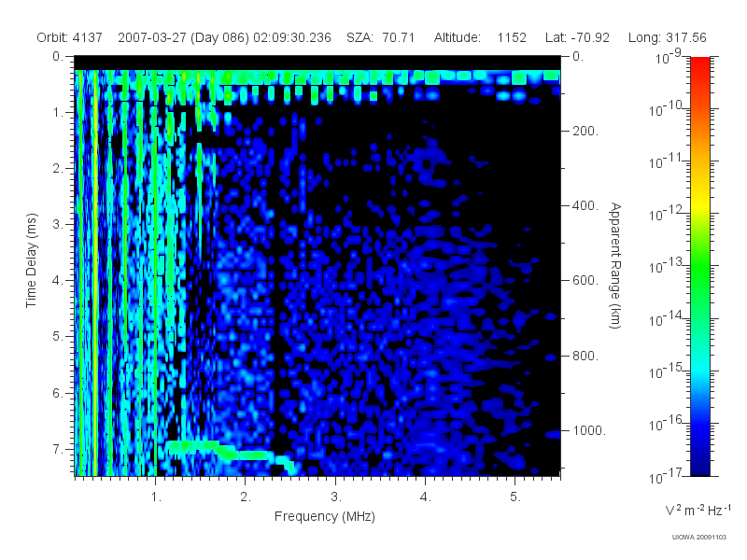Screen dimensions: 747x560
Task: Click the frequency axis tick '2.'
Action: click(246, 497)
